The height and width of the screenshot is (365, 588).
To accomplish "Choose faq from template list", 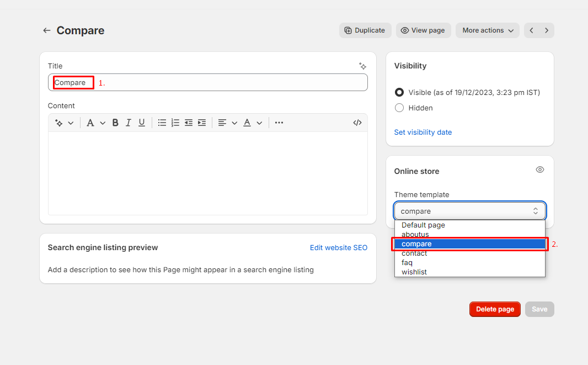I will click(x=470, y=262).
